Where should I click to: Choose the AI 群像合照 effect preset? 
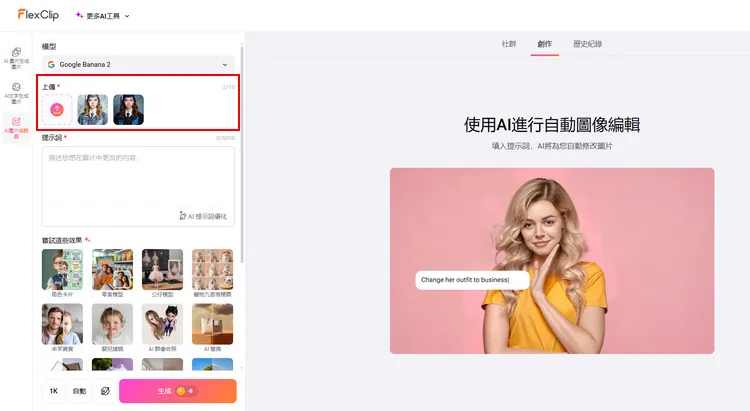[x=162, y=325]
